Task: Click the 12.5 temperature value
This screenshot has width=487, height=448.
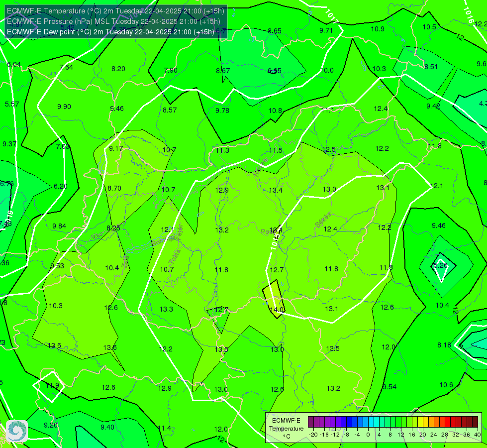Action: pyautogui.click(x=329, y=149)
